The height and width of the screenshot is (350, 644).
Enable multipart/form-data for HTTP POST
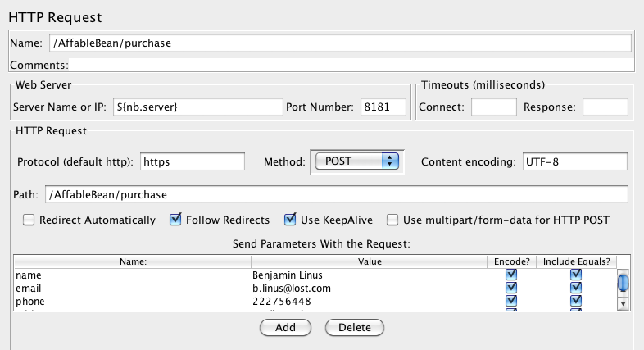click(x=392, y=220)
